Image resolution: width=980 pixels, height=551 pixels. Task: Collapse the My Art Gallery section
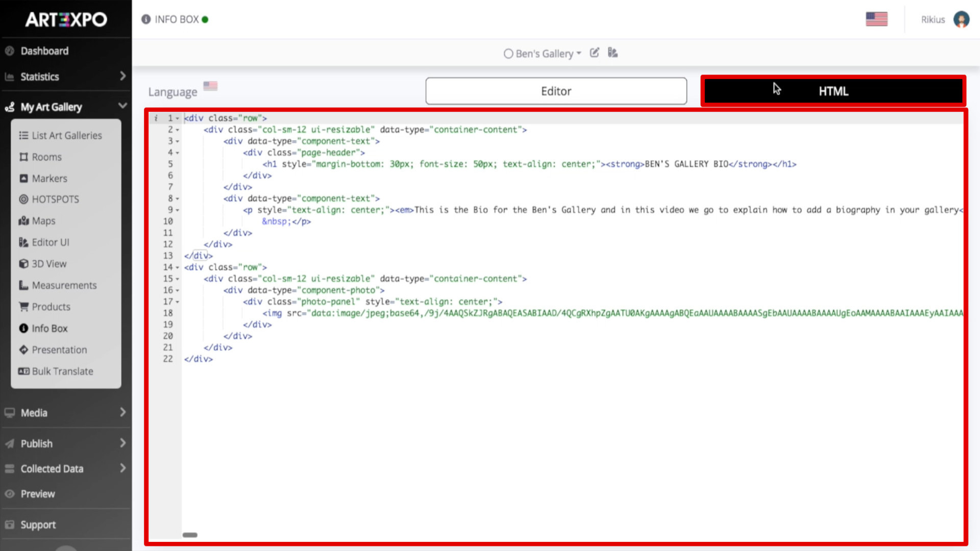coord(122,106)
